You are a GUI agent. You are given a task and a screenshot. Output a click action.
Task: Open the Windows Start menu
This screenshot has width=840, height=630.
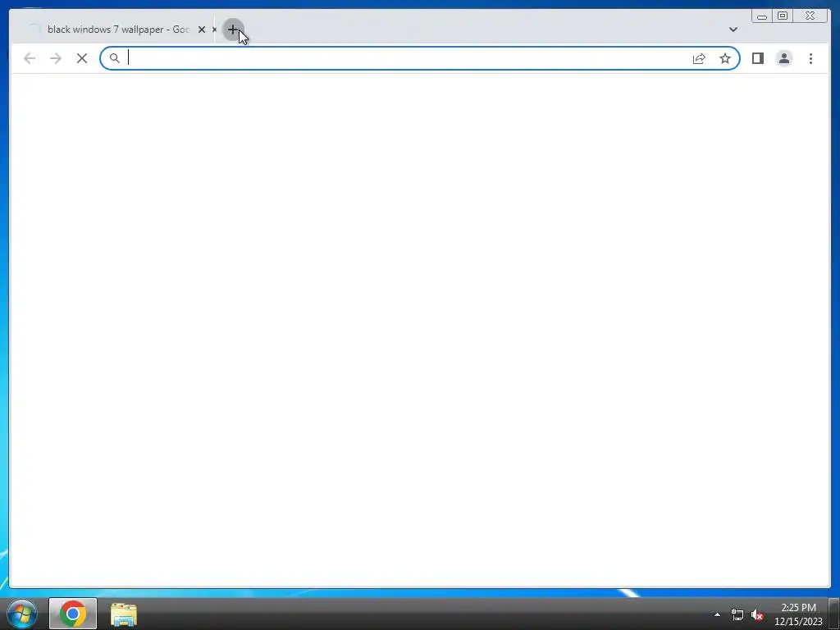tap(22, 614)
